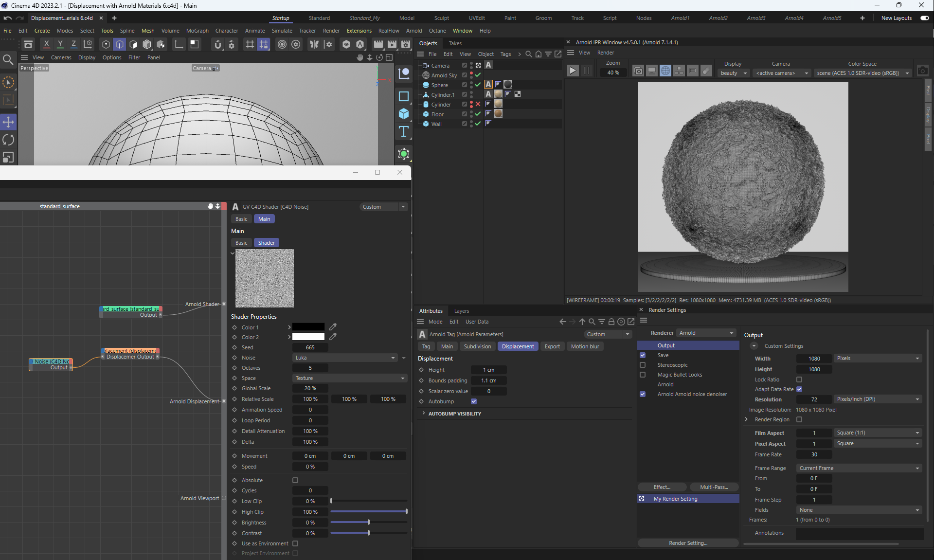This screenshot has height=560, width=934.
Task: Open the Noise type dropdown showing Luka
Action: coord(345,358)
